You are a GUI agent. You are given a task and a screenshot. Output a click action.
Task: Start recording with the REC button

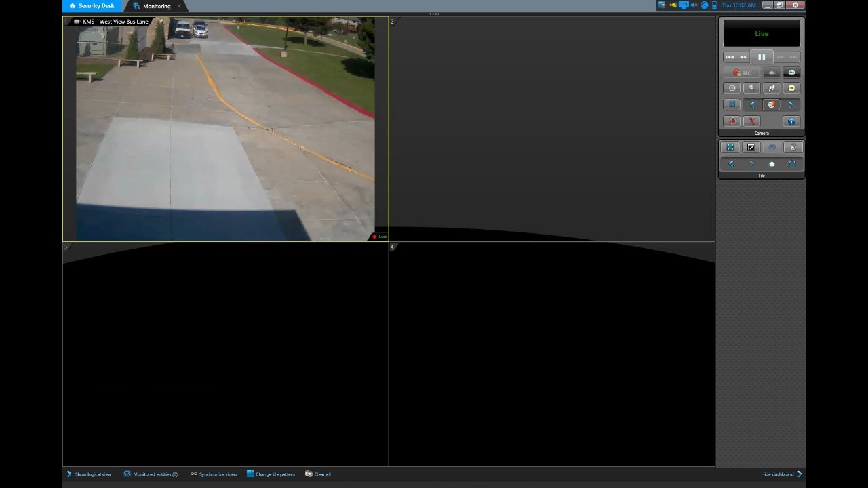pyautogui.click(x=742, y=73)
